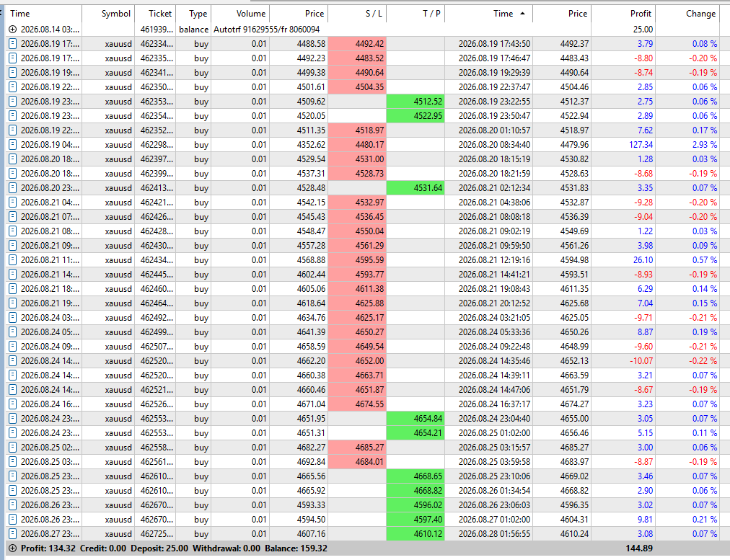This screenshot has width=730, height=560.
Task: Click the close time 2026.08.28 01:56:55
Action: tap(494, 534)
